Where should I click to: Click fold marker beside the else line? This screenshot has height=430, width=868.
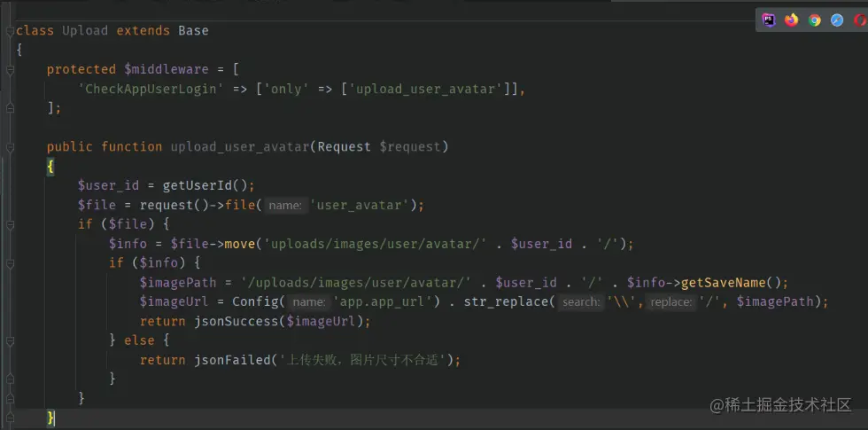[x=10, y=340]
